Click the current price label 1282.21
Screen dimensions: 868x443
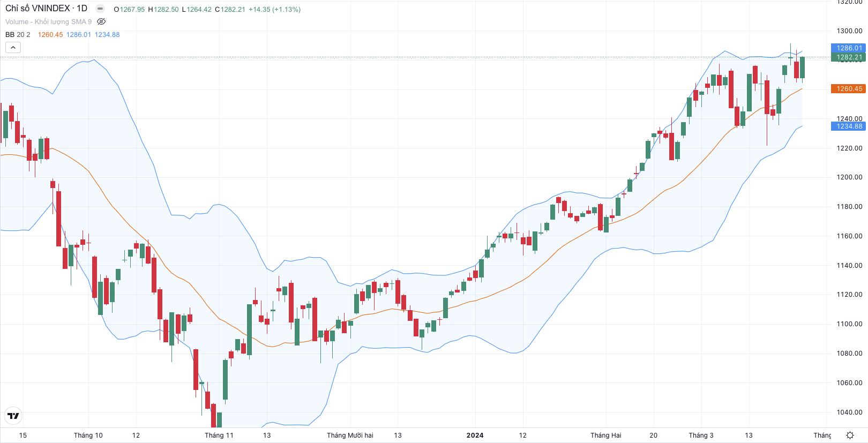[849, 57]
